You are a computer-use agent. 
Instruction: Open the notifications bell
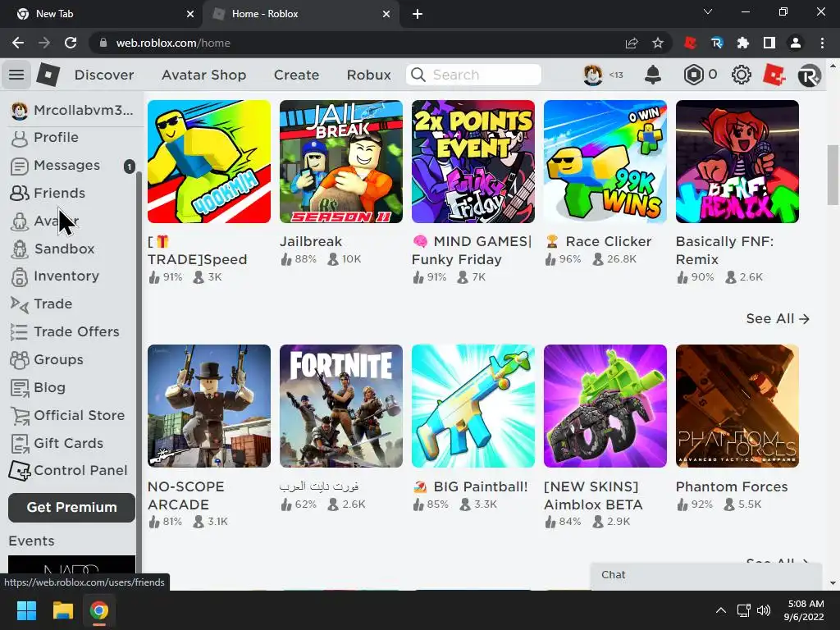(652, 75)
